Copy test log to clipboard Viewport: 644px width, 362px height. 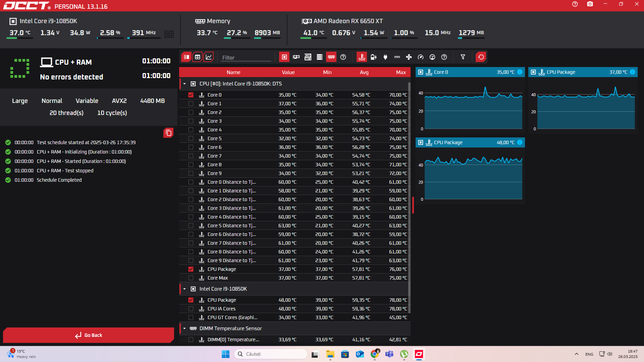click(x=168, y=133)
